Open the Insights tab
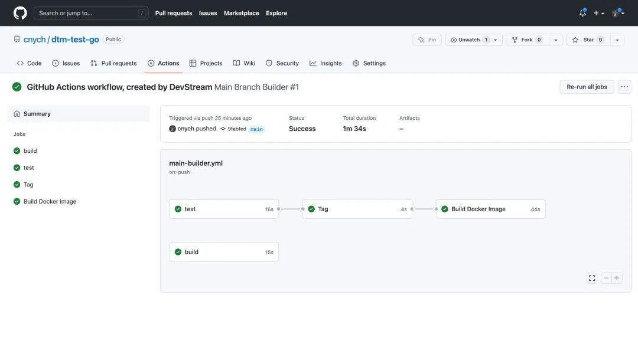Image resolution: width=638 pixels, height=364 pixels. (325, 63)
